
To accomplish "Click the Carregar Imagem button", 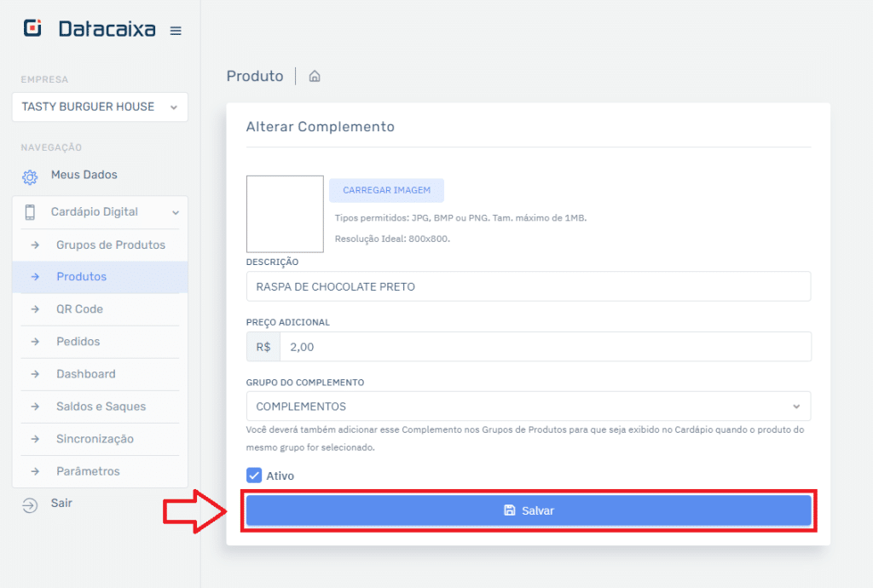I will (x=386, y=190).
